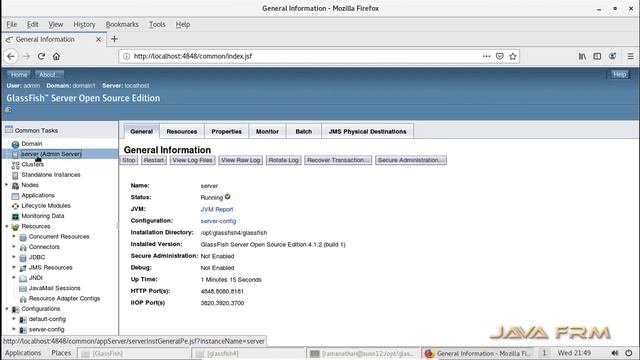
Task: Collapse the Resources tree node
Action: tap(7, 226)
